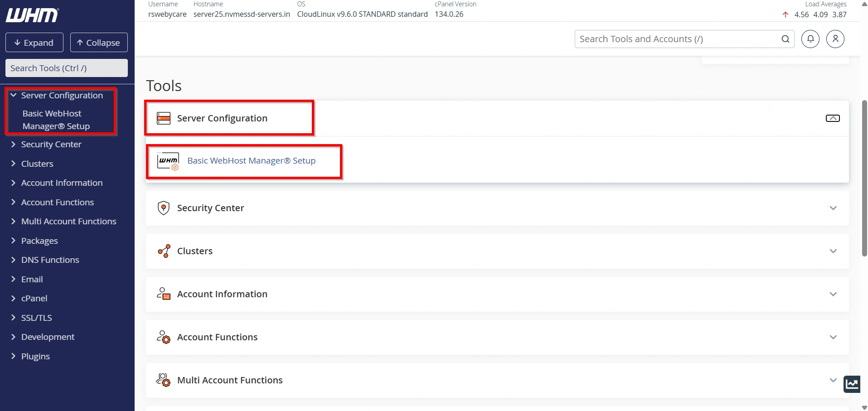Click the Account Functions gear-user icon

point(164,337)
